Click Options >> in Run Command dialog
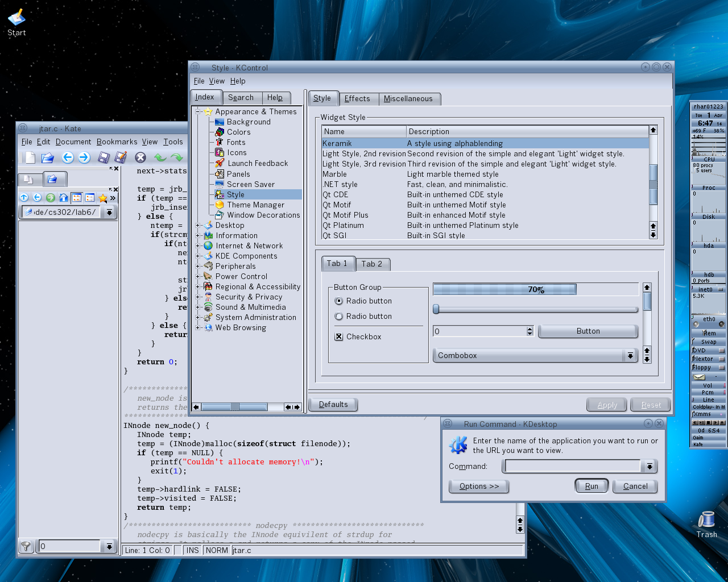This screenshot has width=728, height=582. click(479, 486)
